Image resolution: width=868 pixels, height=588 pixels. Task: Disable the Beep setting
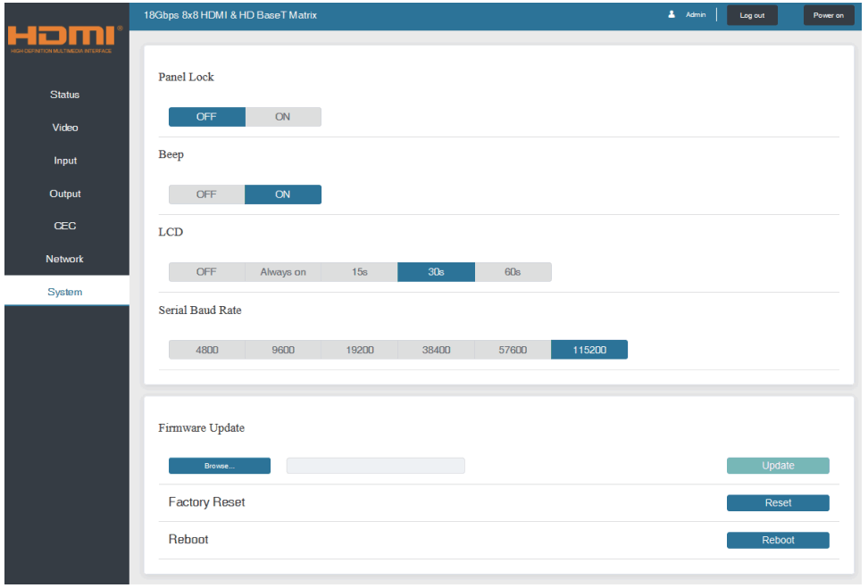pyautogui.click(x=206, y=194)
